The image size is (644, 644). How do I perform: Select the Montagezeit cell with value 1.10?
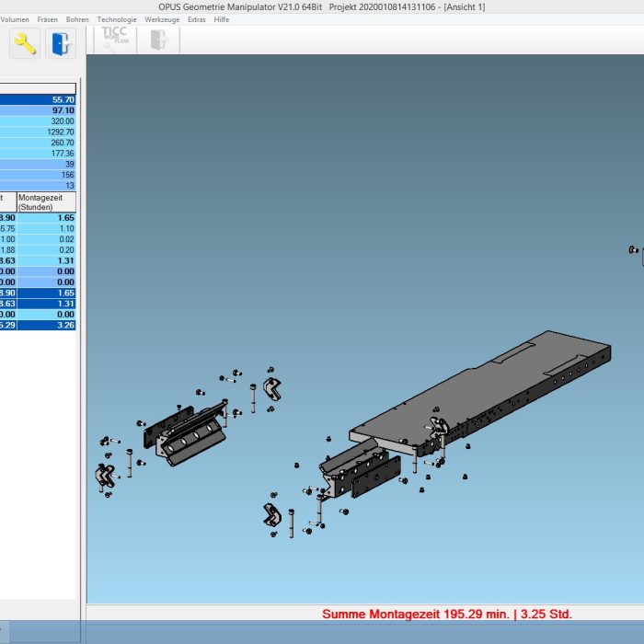point(46,228)
